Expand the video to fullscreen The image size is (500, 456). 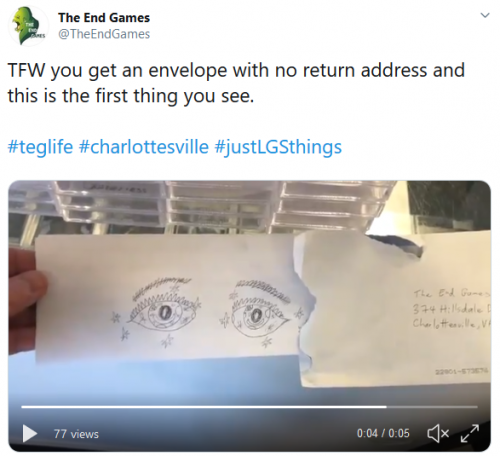[470, 433]
